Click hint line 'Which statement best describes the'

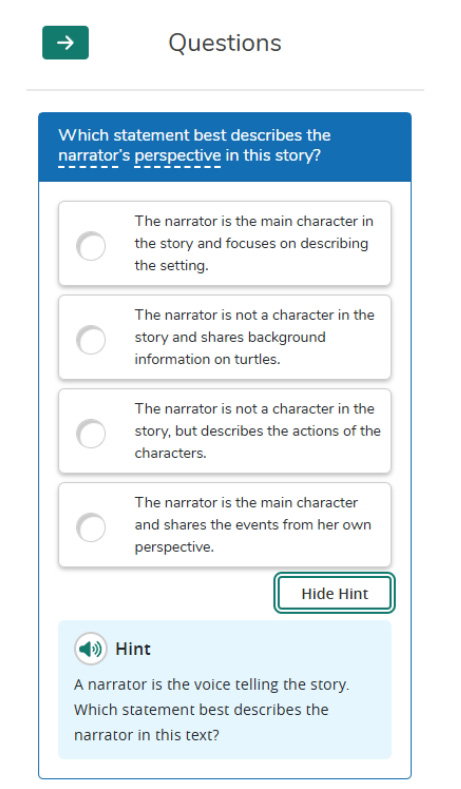[201, 710]
